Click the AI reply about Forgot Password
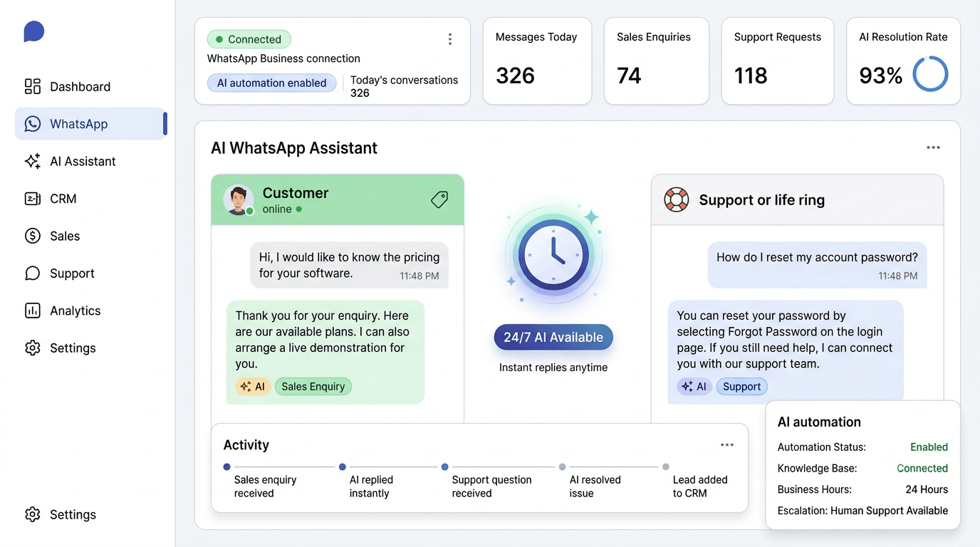The width and height of the screenshot is (980, 547). (x=786, y=351)
